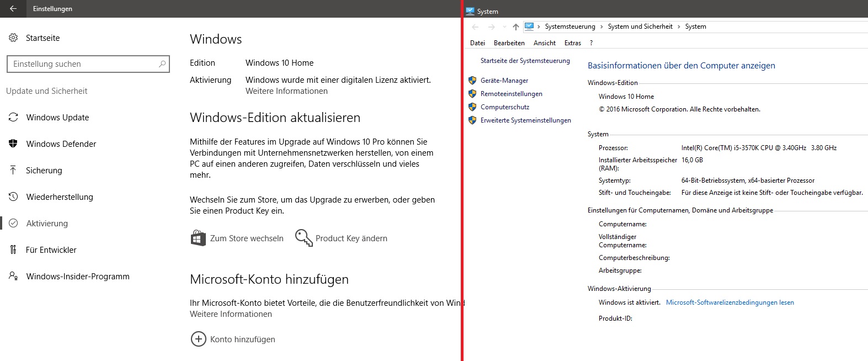Open Microsoft-Softwarelizenzbedingungen lesen link
This screenshot has width=868, height=361.
pos(730,302)
